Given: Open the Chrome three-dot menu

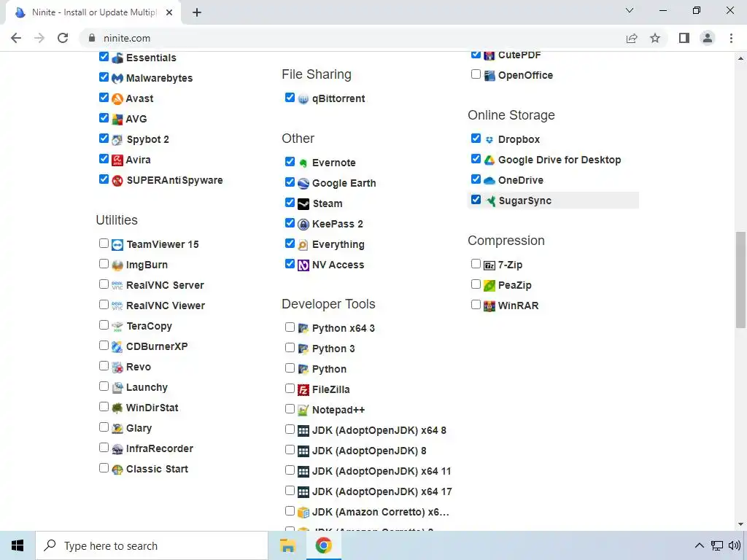Looking at the screenshot, I should pyautogui.click(x=731, y=38).
